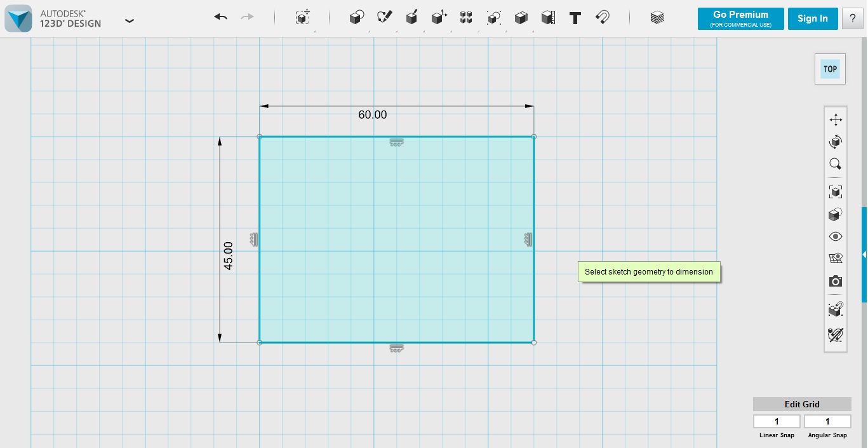
Task: Open the Primitives menu
Action: coord(357,18)
